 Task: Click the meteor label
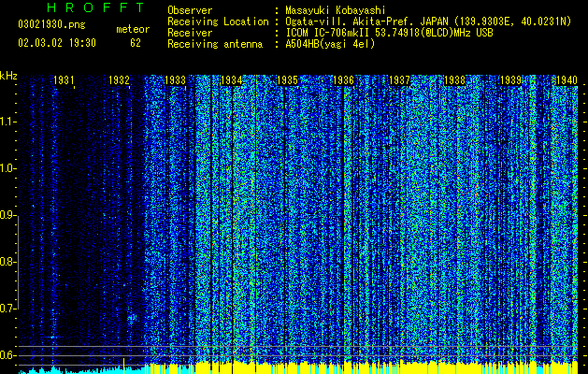(x=133, y=29)
